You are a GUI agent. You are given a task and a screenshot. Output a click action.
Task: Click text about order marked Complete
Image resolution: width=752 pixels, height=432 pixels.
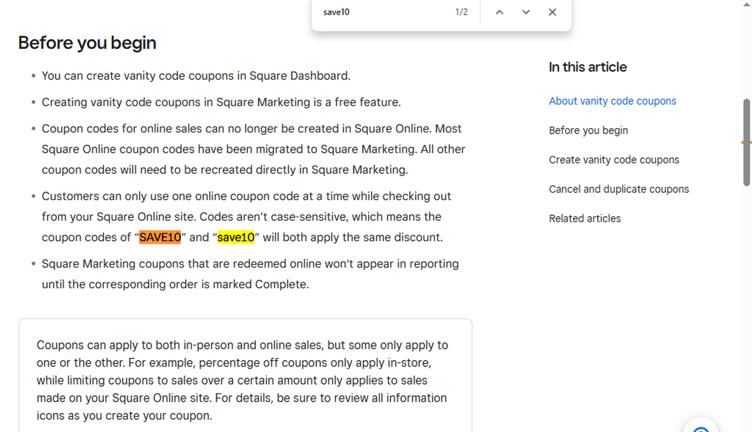click(x=250, y=274)
